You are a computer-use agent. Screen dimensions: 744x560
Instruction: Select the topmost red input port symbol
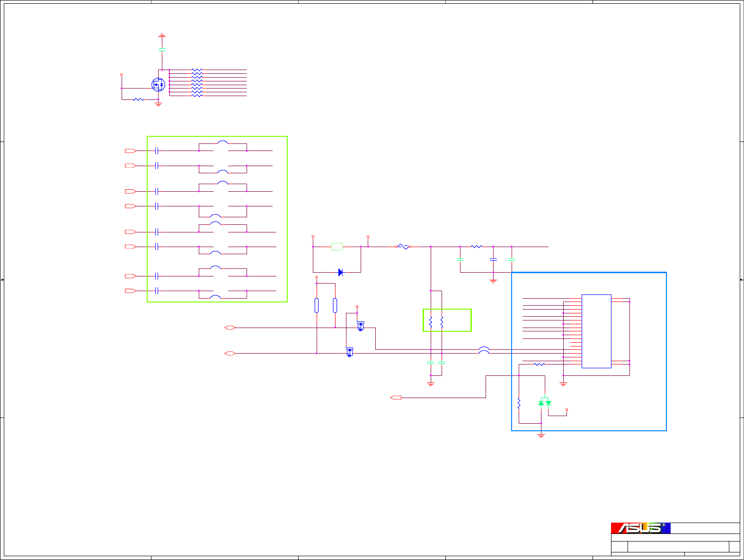pyautogui.click(x=130, y=151)
